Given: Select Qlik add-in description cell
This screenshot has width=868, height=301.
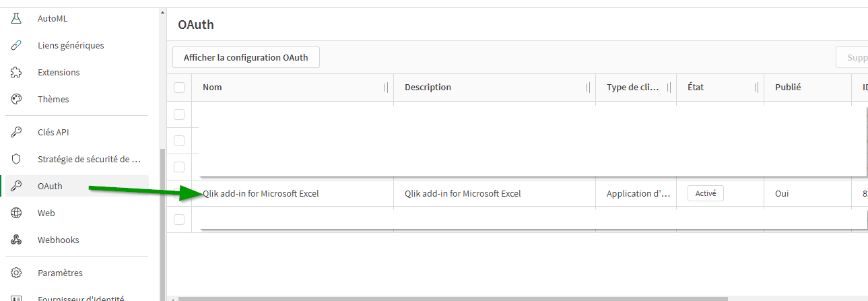Looking at the screenshot, I should pos(463,194).
